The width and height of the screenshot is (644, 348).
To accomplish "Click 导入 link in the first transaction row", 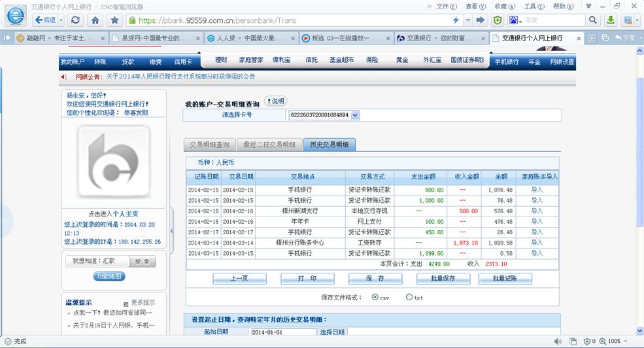I will tap(537, 190).
